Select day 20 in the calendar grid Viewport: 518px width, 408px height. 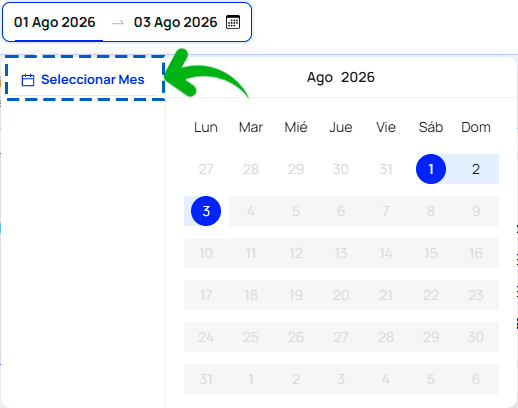[341, 295]
